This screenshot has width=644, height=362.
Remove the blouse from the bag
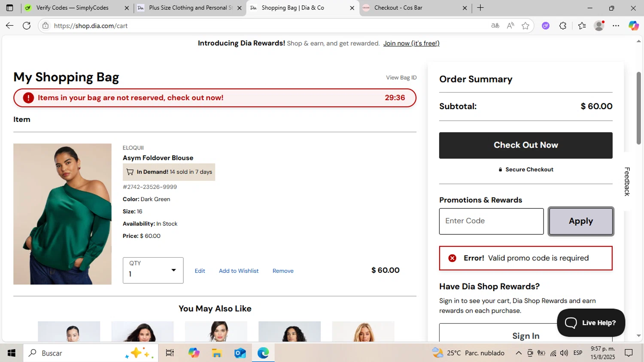point(283,271)
